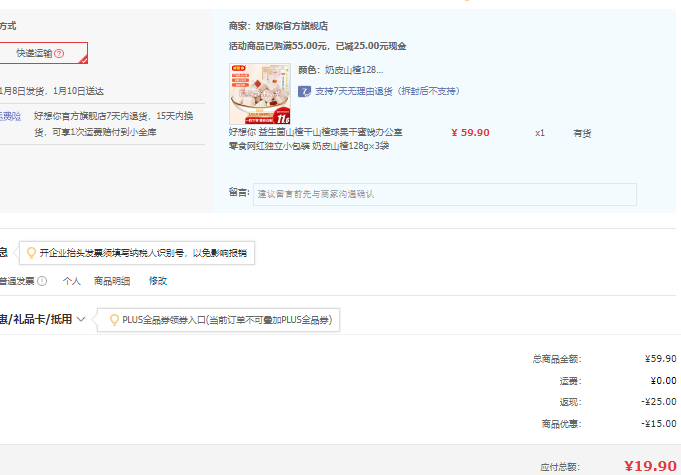The height and width of the screenshot is (475, 681).
Task: Open PLUS全品券领券入口 link
Action: point(227,320)
